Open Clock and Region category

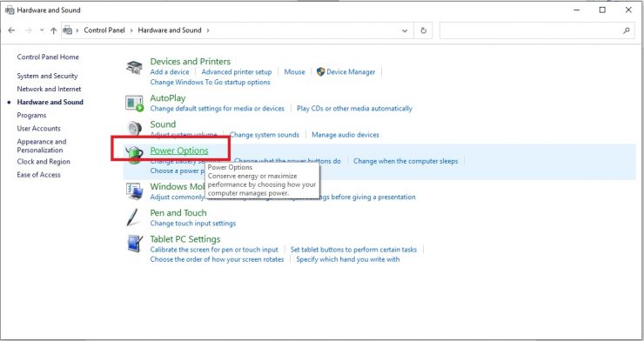(44, 162)
